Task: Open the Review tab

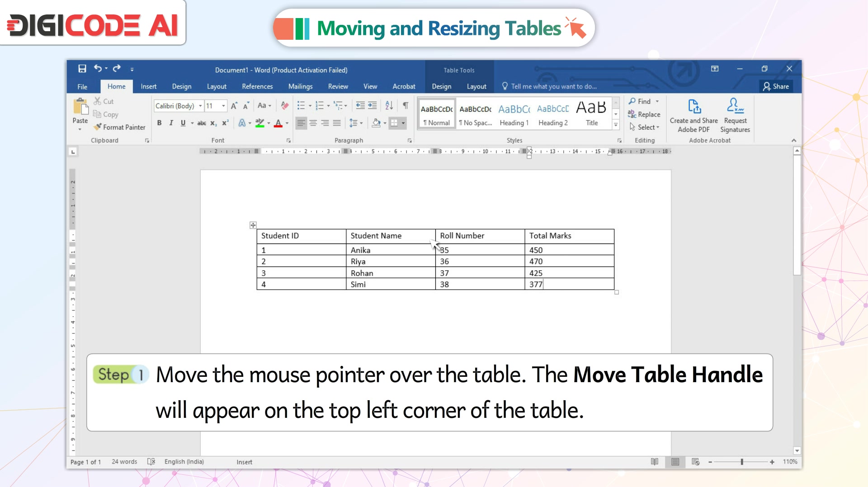Action: (338, 86)
